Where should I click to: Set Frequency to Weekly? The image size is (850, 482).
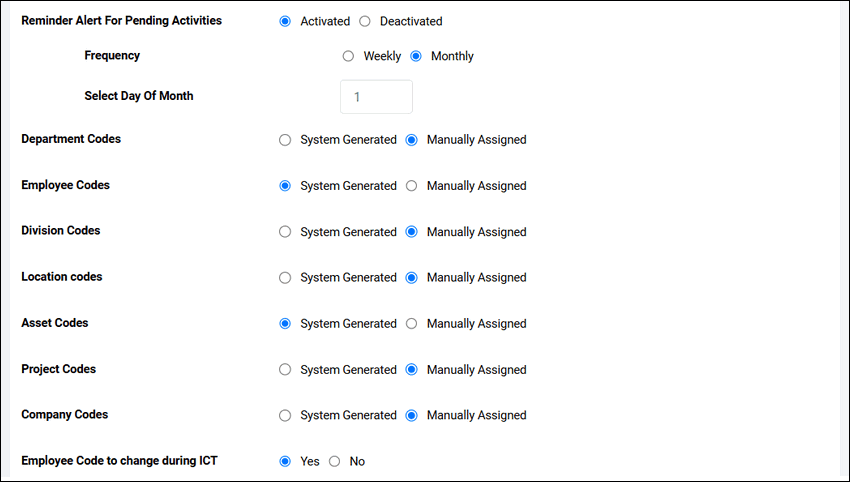pos(348,56)
